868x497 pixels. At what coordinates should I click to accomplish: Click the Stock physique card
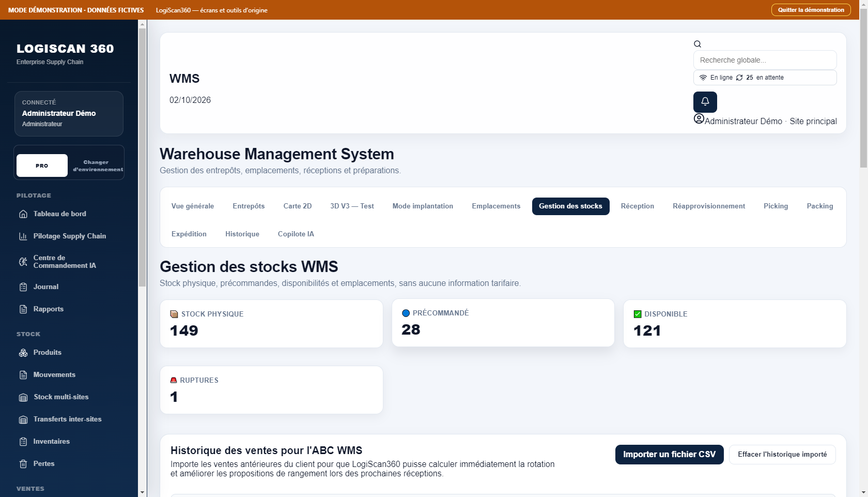click(x=271, y=324)
